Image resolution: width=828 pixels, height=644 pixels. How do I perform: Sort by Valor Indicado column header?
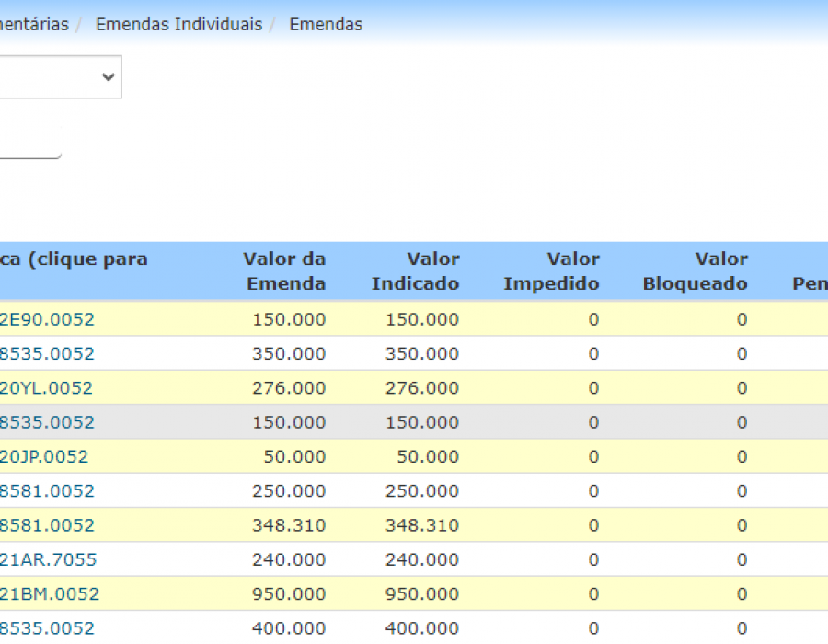pos(416,271)
